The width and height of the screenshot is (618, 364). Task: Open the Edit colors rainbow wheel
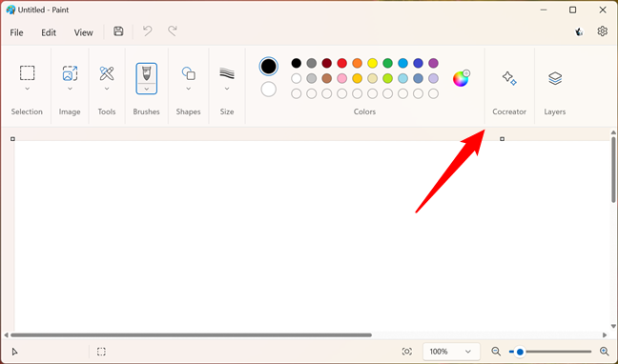coord(461,78)
